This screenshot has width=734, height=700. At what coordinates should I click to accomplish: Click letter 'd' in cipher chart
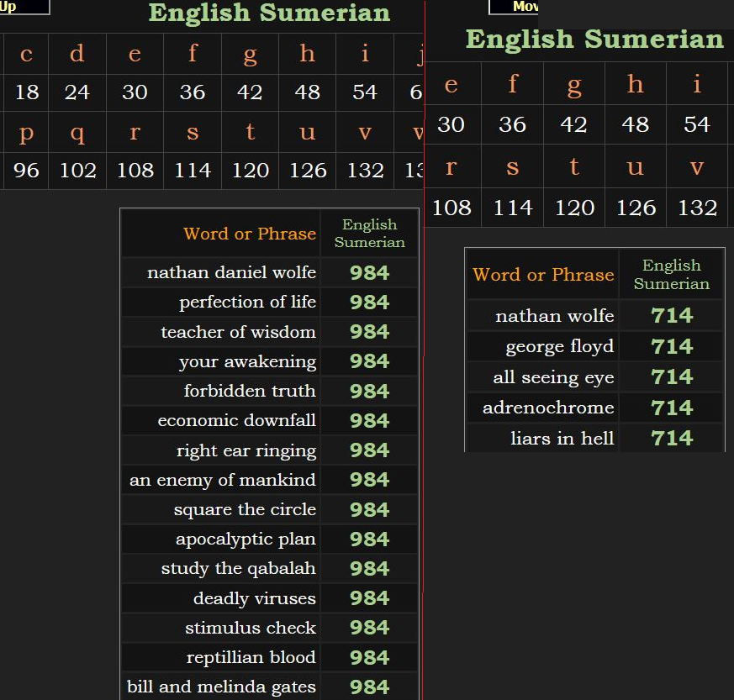pyautogui.click(x=77, y=53)
